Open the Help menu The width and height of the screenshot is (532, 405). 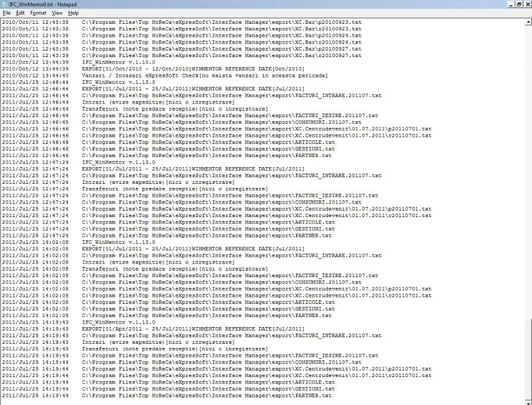73,13
